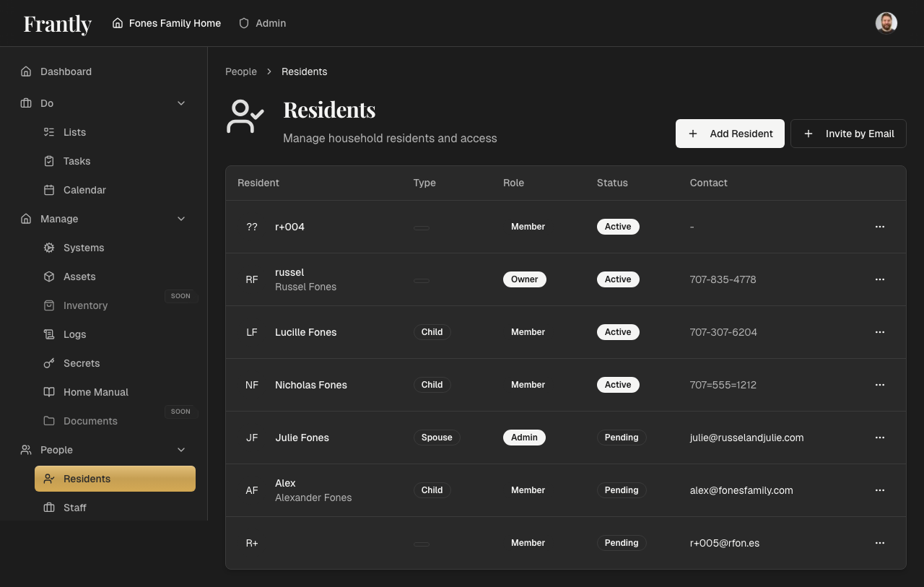
Task: Click the People breadcrumb link
Action: [241, 71]
